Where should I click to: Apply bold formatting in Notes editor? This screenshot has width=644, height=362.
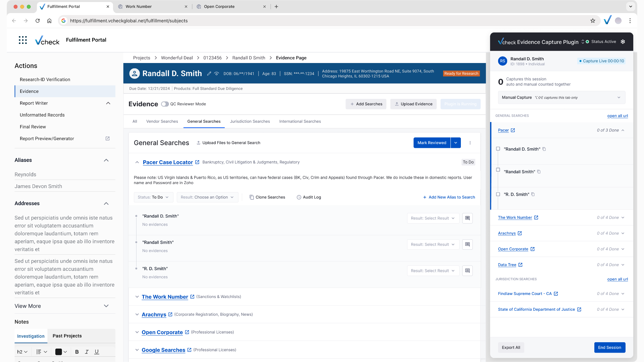[x=77, y=352]
